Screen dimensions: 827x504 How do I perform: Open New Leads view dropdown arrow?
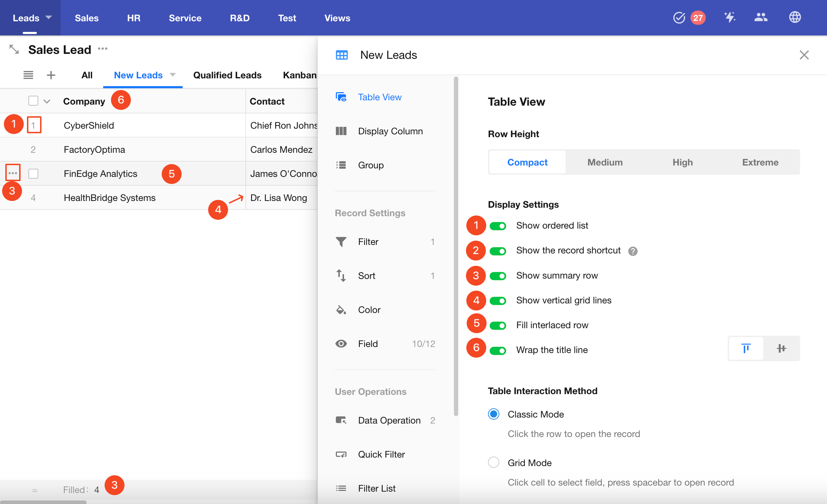(x=173, y=75)
